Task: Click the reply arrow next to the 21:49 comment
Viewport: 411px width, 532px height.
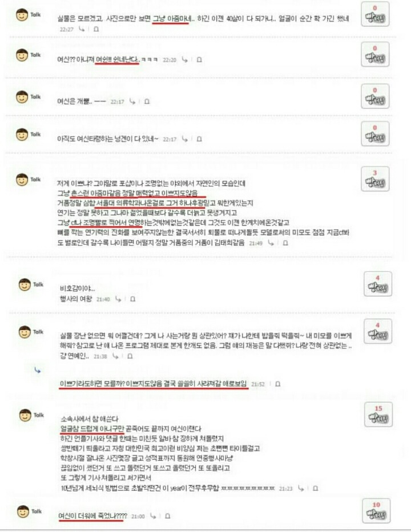Action: [x=271, y=243]
